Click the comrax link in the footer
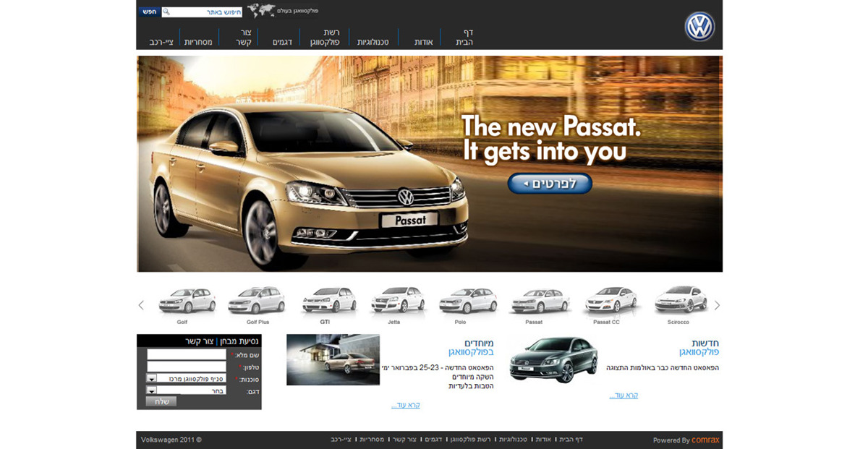 tap(705, 440)
